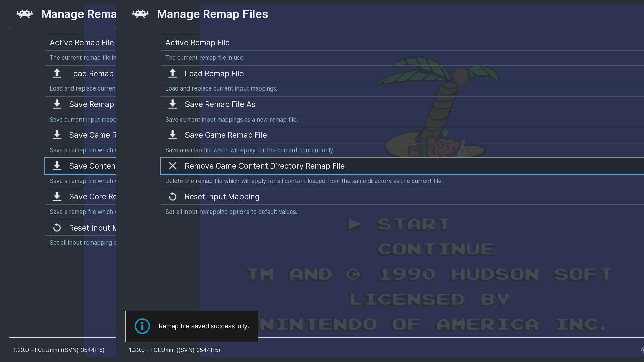Click the 'Remap file saved successfully' notification
644x362 pixels.
coord(203,326)
